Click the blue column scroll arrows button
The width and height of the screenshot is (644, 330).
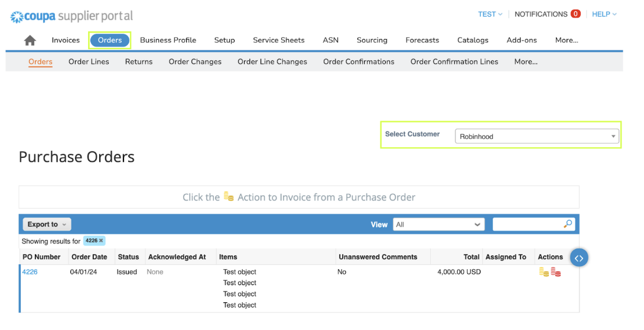tap(578, 258)
